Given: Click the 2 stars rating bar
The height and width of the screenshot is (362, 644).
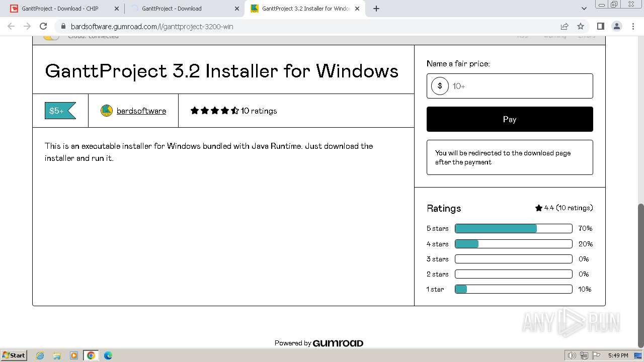Looking at the screenshot, I should [x=514, y=274].
